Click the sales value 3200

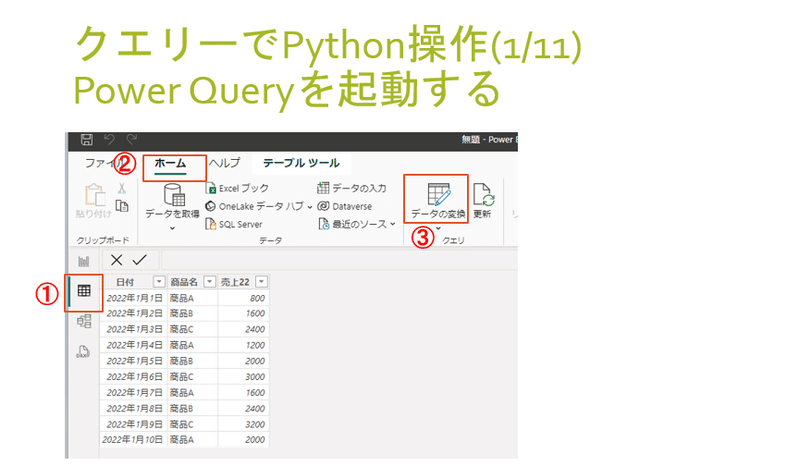(x=255, y=424)
